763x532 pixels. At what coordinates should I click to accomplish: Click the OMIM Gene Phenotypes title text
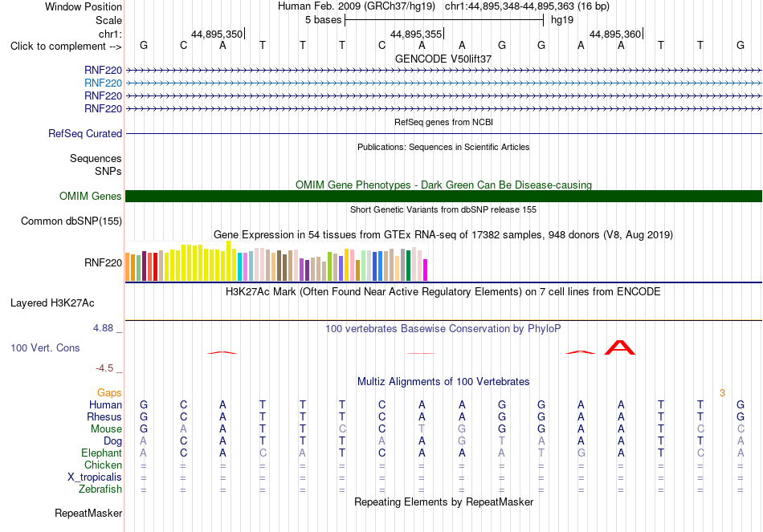click(443, 185)
